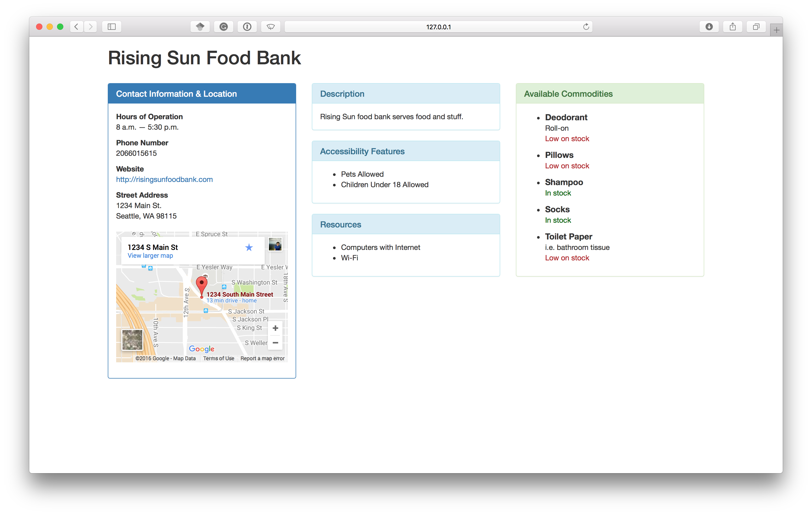
Task: Zoom in on the embedded map
Action: pos(275,328)
